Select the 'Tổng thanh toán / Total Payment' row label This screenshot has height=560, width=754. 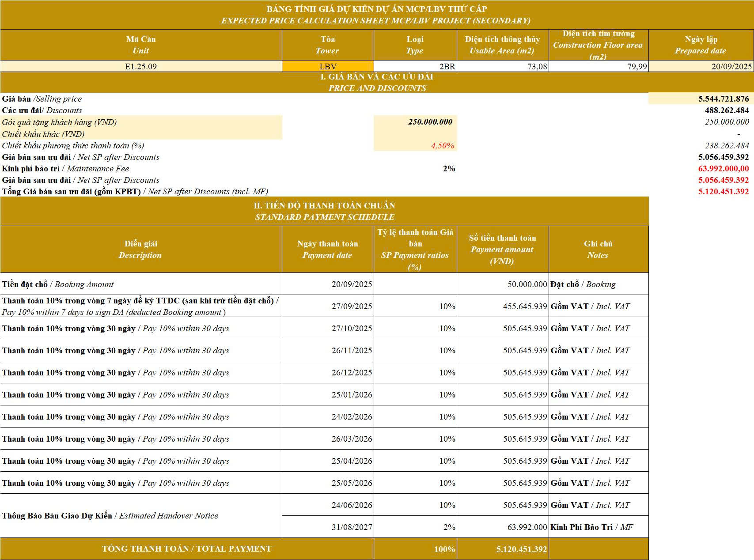[187, 549]
